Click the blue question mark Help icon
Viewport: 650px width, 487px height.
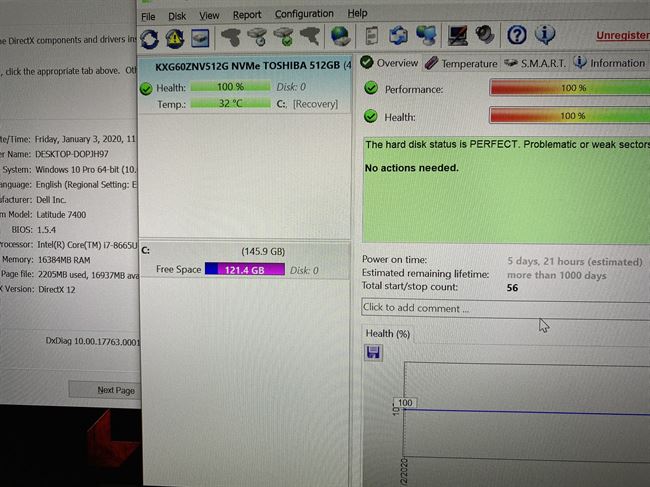click(x=517, y=35)
